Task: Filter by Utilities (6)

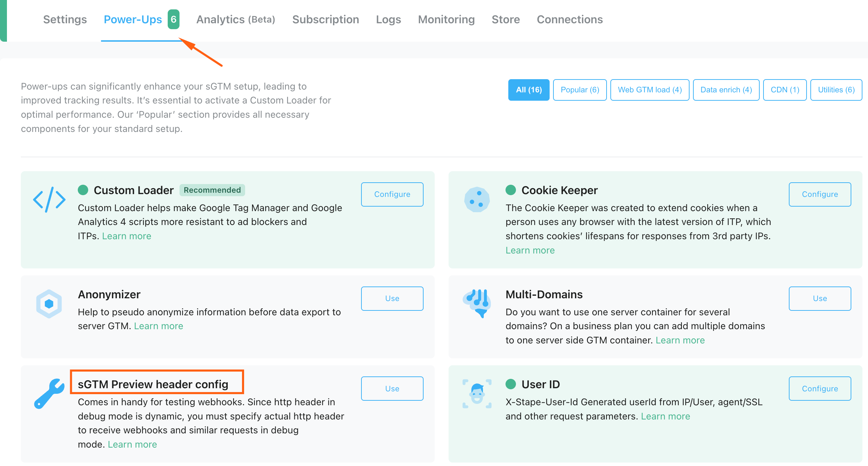Action: click(836, 90)
